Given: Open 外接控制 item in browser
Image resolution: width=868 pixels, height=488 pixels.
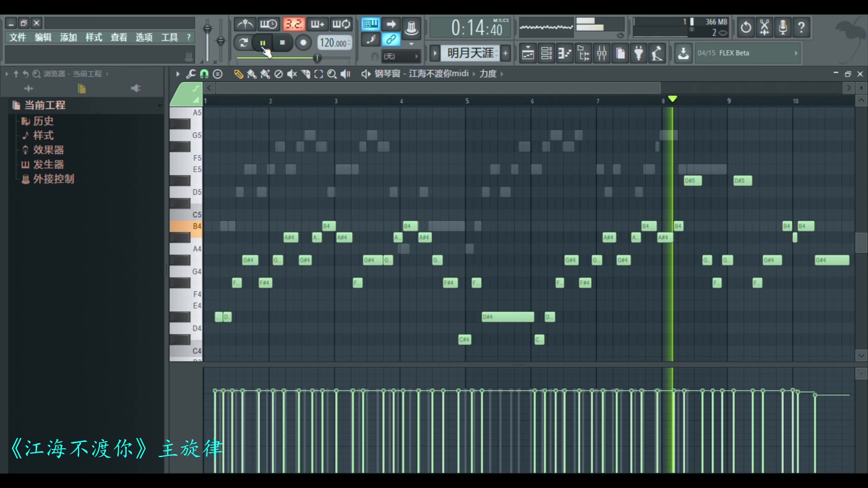Looking at the screenshot, I should [x=53, y=179].
